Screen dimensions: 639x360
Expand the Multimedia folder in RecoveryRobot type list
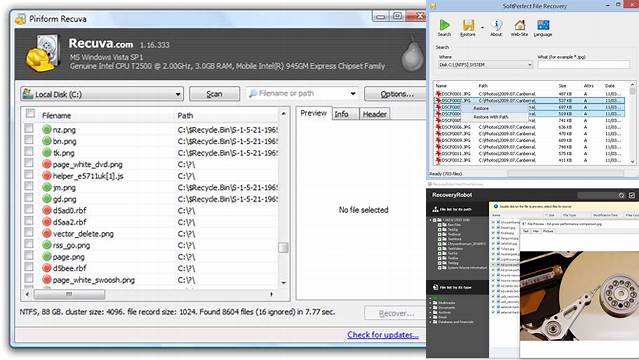pos(430,303)
